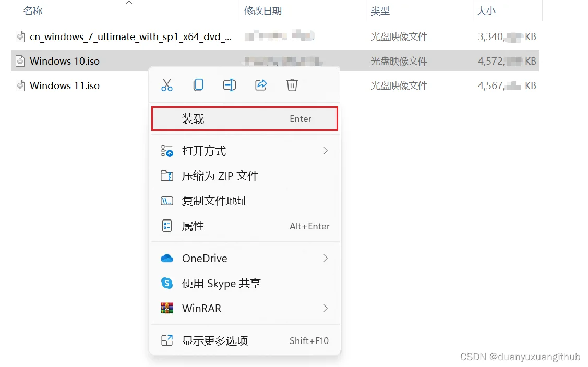Viewport: 588px width, 367px height.
Task: Open the OneDrive submenu entry
Action: click(245, 258)
